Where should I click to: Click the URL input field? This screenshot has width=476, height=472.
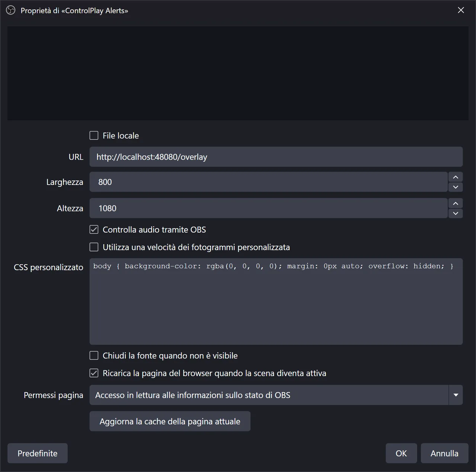pos(276,157)
